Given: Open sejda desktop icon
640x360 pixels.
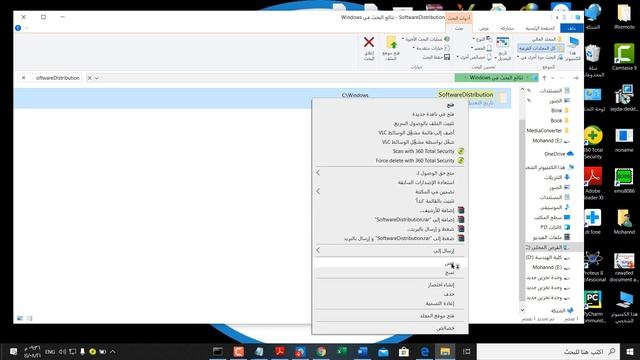Looking at the screenshot, I should [x=624, y=98].
